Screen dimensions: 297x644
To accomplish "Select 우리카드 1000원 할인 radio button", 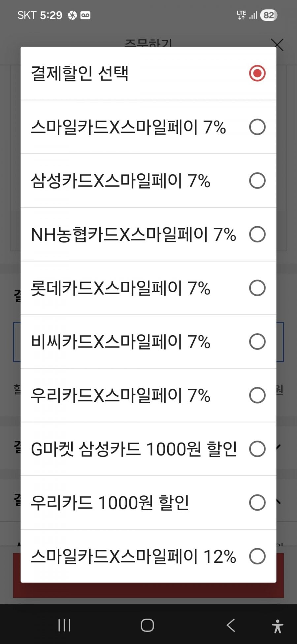I will tap(257, 503).
